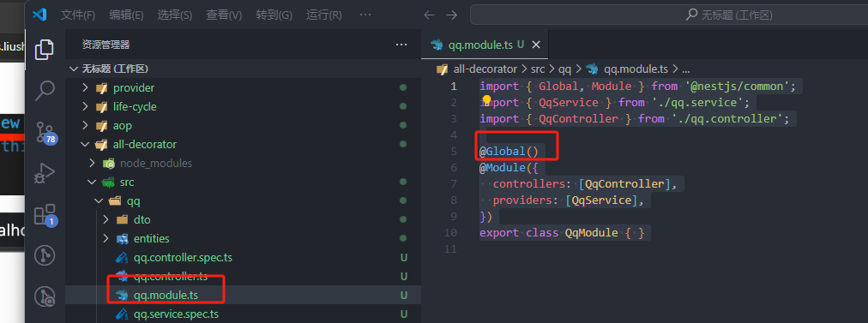Click the @Global() decorator text

coord(509,152)
